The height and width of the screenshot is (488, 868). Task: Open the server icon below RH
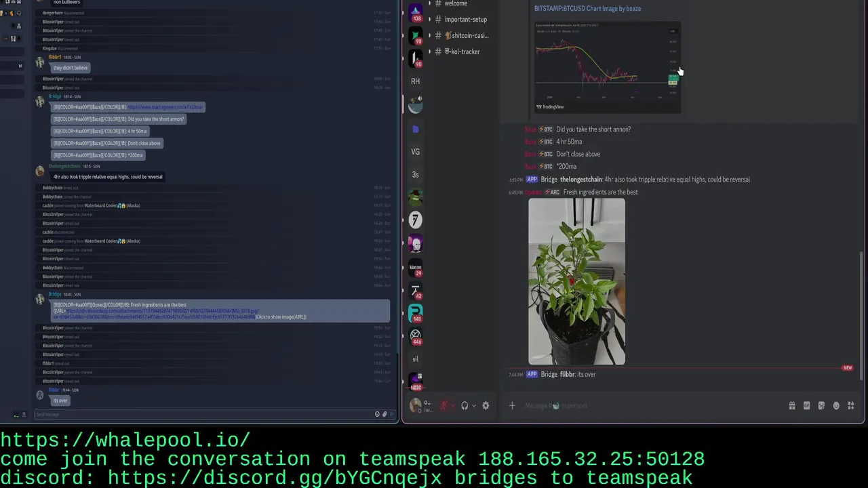[415, 104]
